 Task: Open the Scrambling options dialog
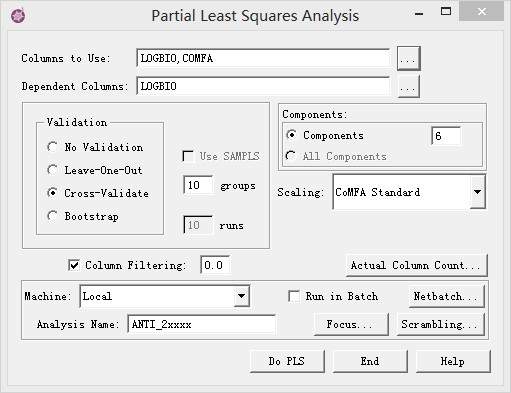click(440, 324)
